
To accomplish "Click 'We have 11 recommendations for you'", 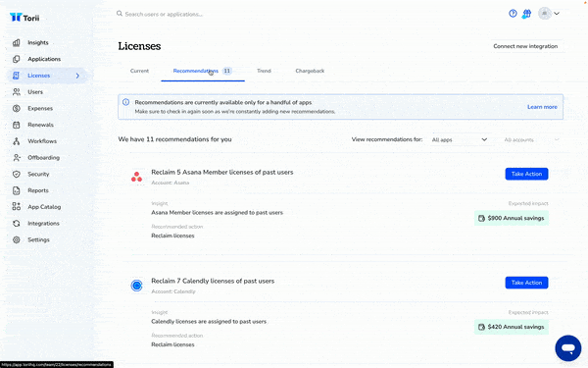I will 174,139.
